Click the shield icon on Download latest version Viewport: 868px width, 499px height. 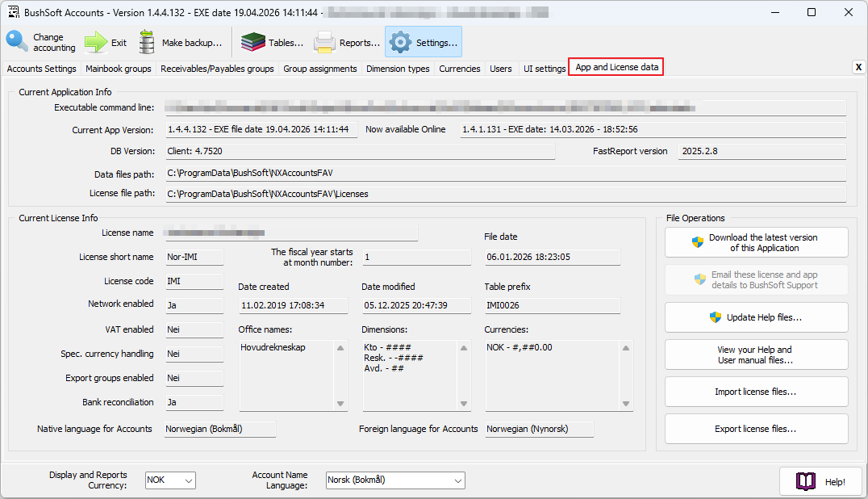click(x=698, y=242)
